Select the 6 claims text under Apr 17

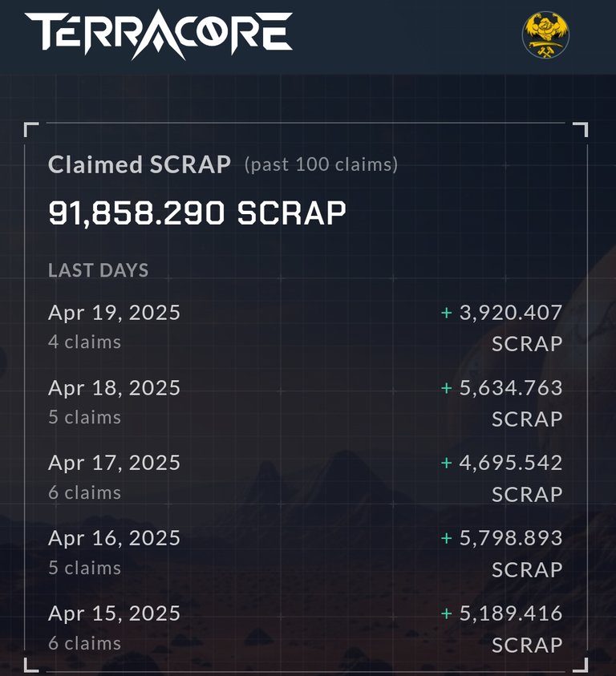pyautogui.click(x=84, y=492)
